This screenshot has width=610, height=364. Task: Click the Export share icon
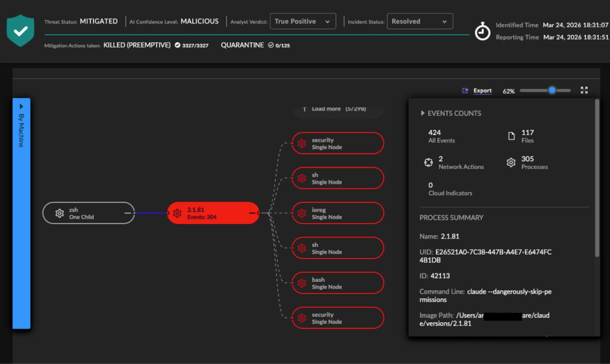[x=465, y=90]
